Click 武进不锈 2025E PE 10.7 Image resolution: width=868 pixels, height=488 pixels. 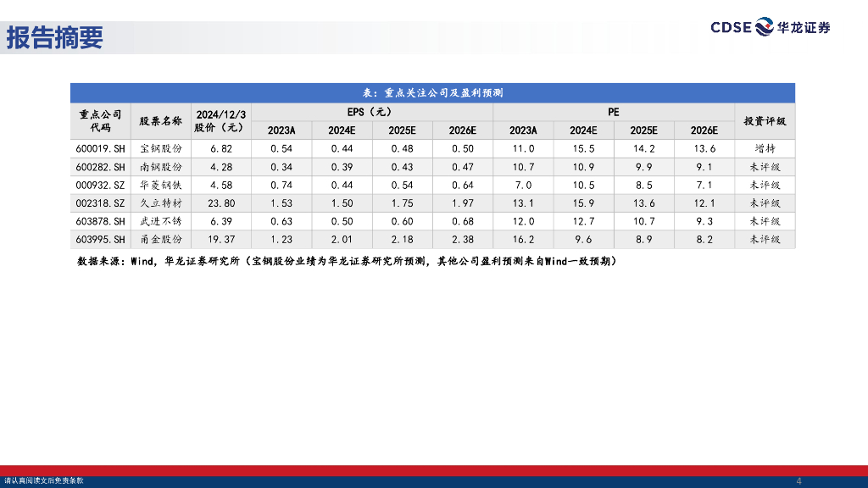click(x=644, y=221)
